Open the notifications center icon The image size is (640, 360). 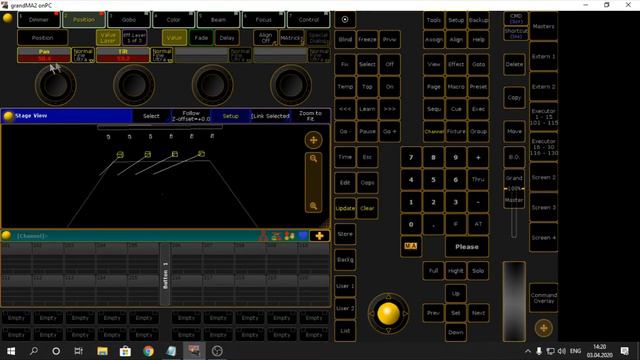[x=624, y=351]
